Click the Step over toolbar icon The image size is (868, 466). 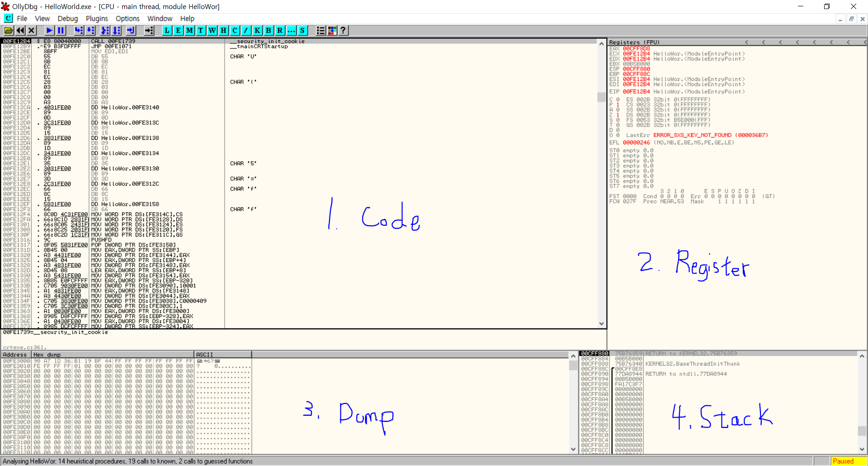click(x=90, y=30)
